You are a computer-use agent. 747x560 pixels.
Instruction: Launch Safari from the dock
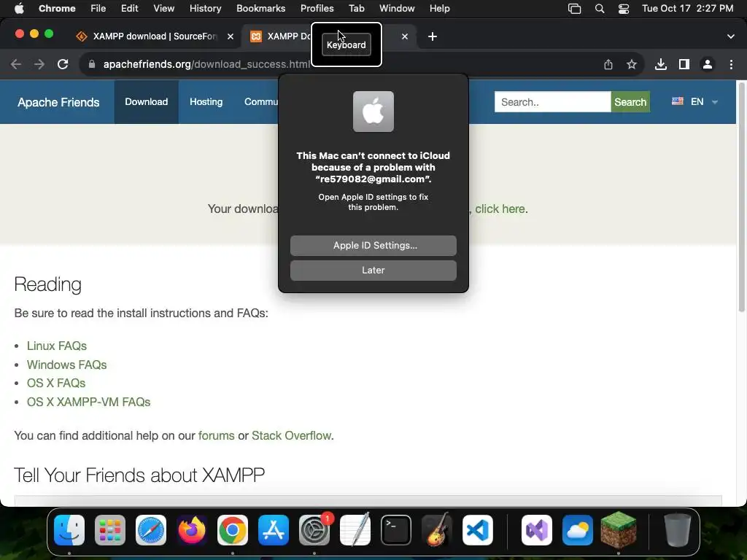click(151, 530)
